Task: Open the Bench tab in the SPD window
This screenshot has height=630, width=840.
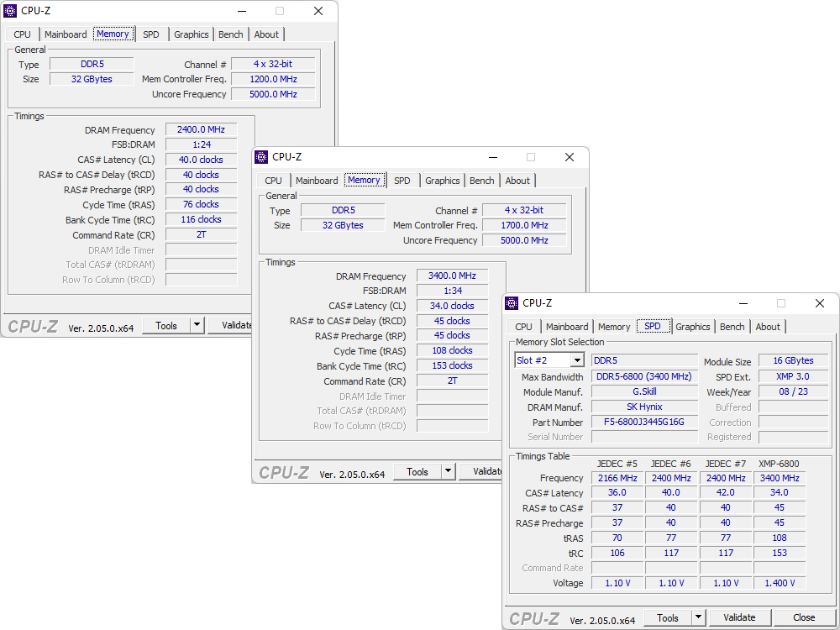Action: (732, 327)
